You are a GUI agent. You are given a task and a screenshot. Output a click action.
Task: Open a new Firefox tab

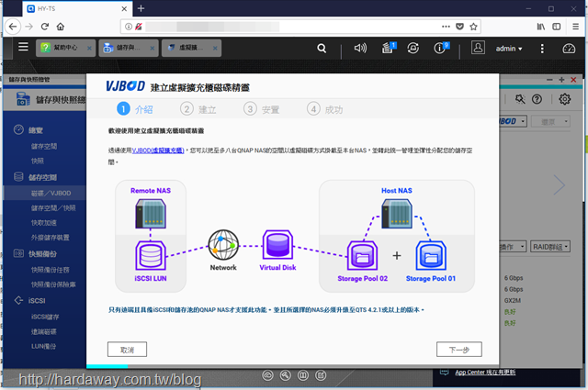[141, 8]
